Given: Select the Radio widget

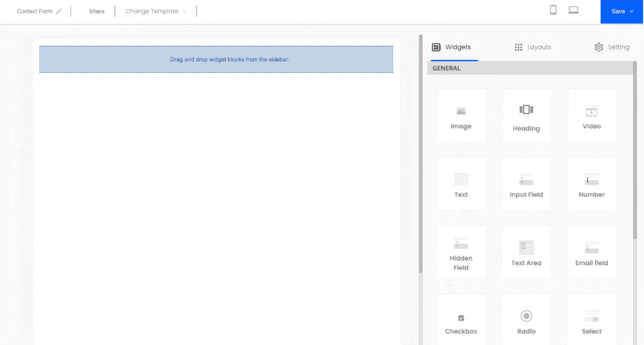Looking at the screenshot, I should click(526, 319).
